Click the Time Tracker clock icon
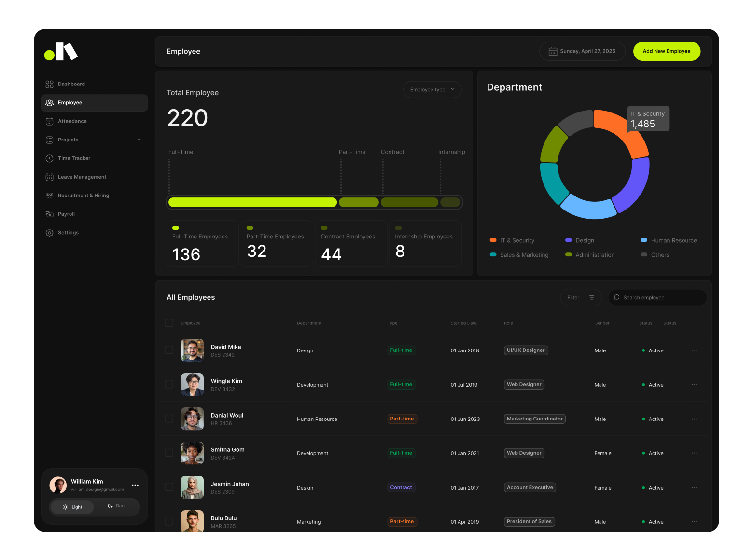The image size is (753, 560). click(x=49, y=158)
